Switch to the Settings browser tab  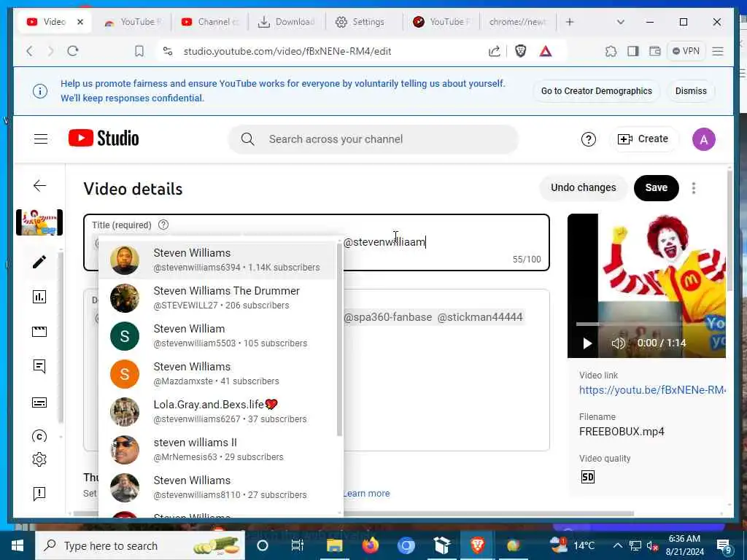point(363,22)
